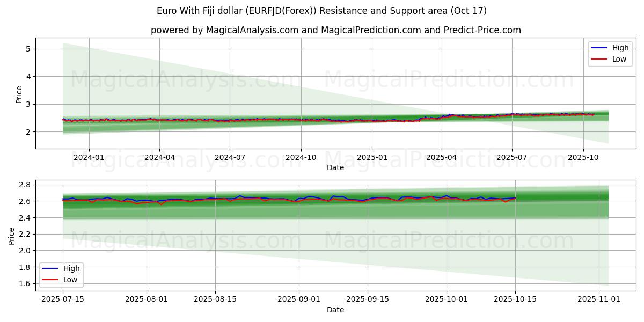Screen dimensions: 644x322
Task: Click the Low label in lower chart legend
Action: (x=70, y=280)
